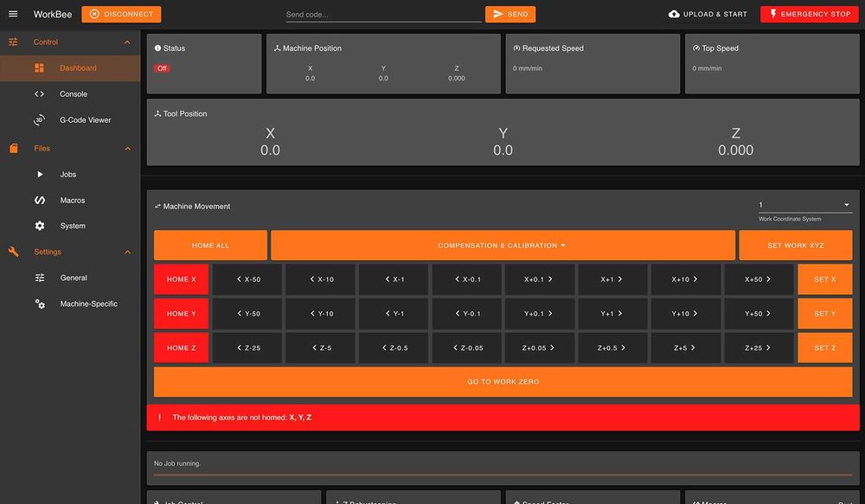
Task: Click the Files SD card icon
Action: pyautogui.click(x=13, y=149)
